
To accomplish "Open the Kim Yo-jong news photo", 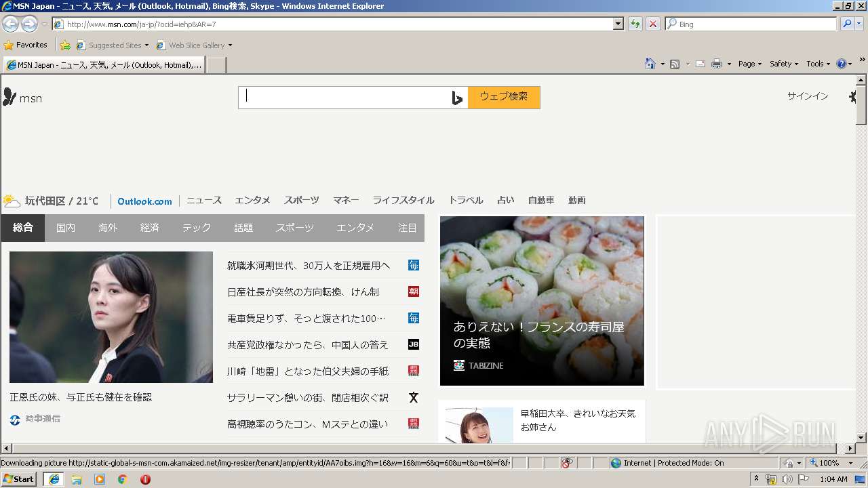I will pyautogui.click(x=111, y=317).
